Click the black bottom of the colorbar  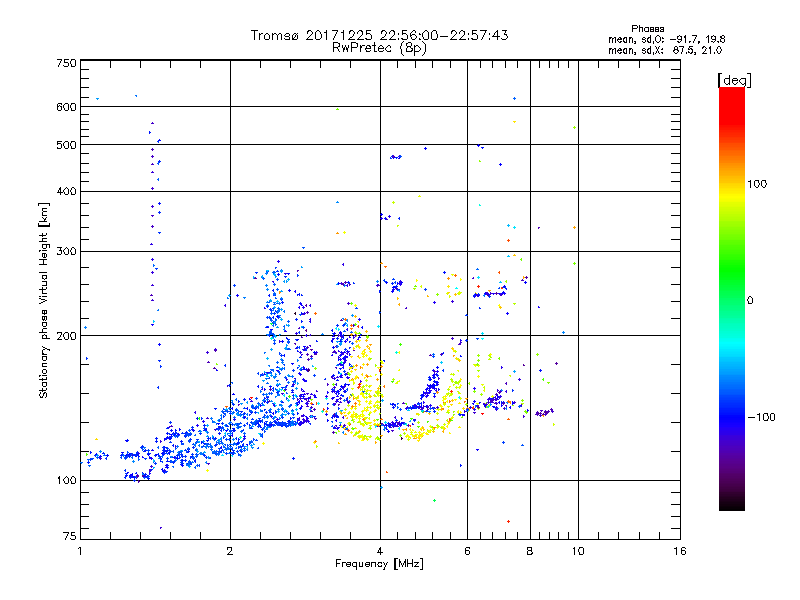pyautogui.click(x=732, y=505)
